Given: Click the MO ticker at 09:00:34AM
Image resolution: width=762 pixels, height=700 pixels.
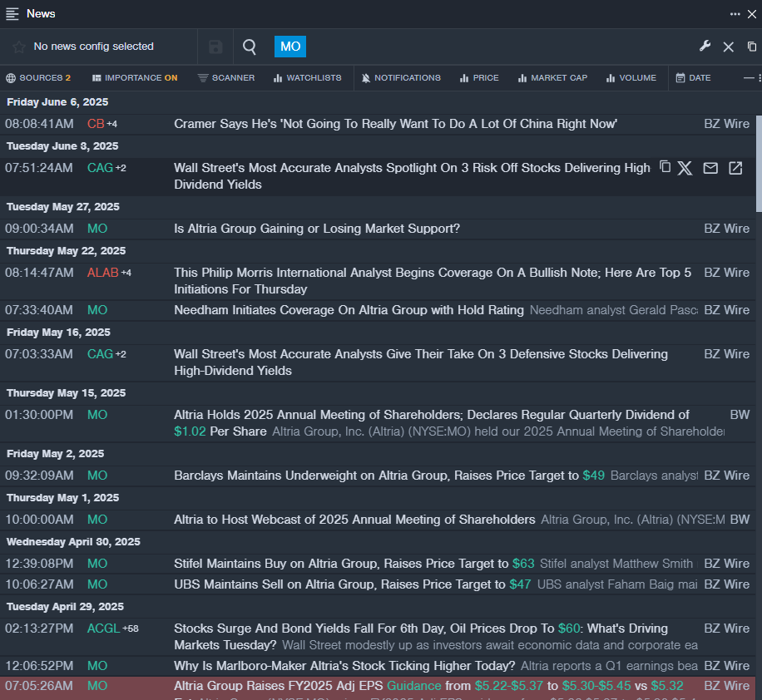Looking at the screenshot, I should tap(97, 229).
